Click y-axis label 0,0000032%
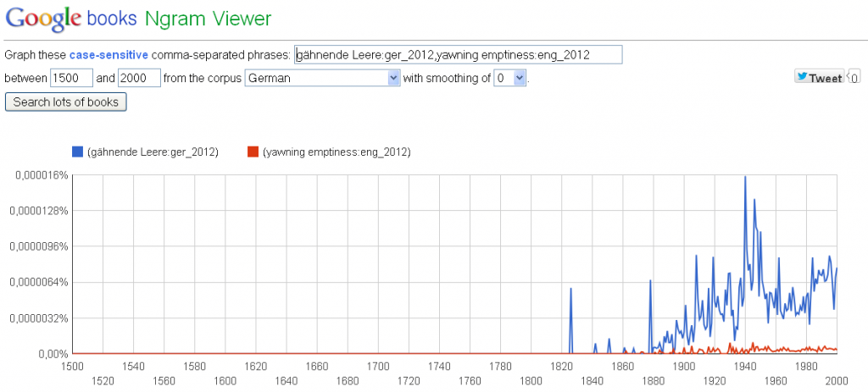This screenshot has height=392, width=868. (x=39, y=318)
